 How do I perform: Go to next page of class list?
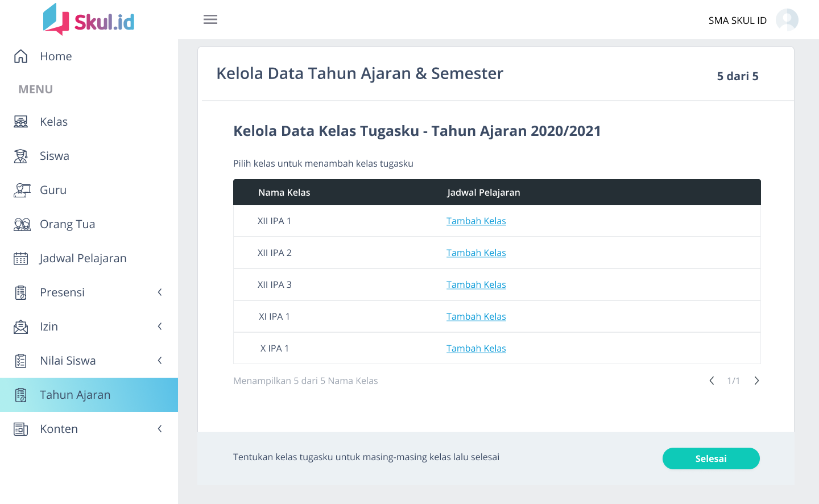[756, 381]
